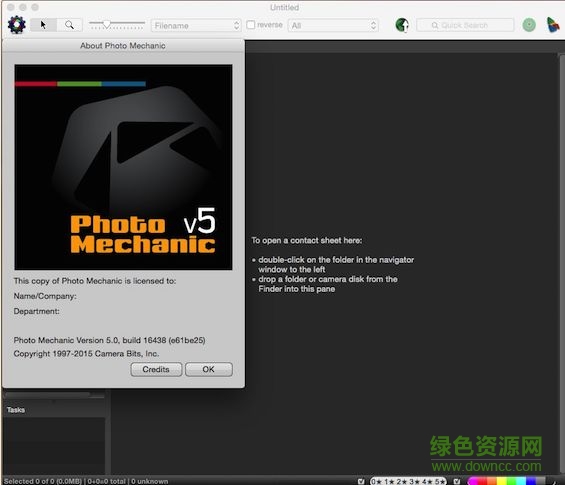Screen dimensions: 565x485
Task: Open the color-wheel gear icon in toolbar
Action: point(17,25)
